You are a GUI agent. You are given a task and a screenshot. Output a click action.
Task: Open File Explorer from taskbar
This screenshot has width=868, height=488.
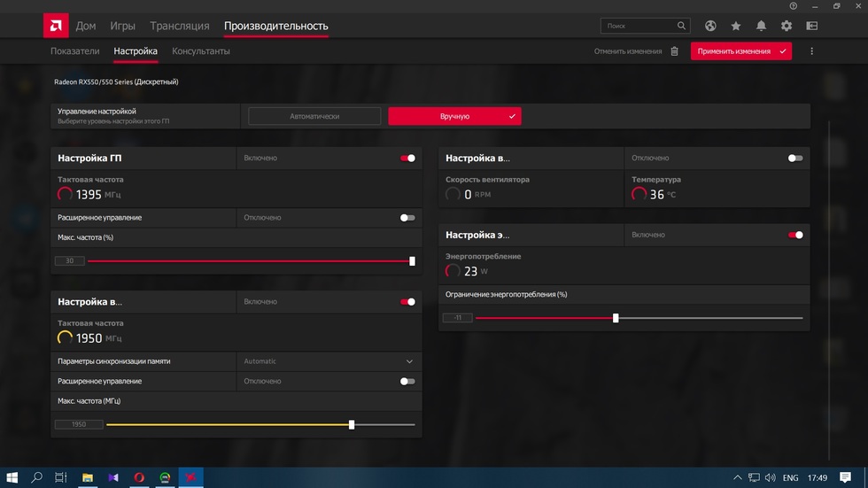[x=88, y=477]
